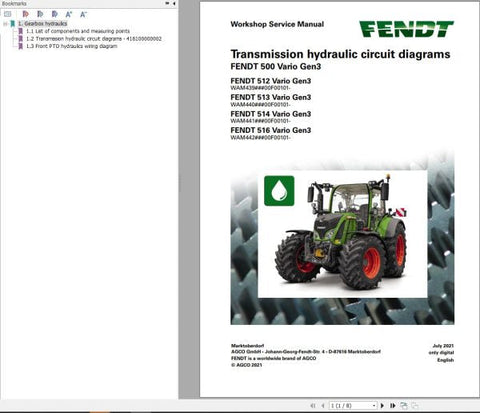The image size is (480, 413).
Task: Increase bookmark text size (A+)
Action: pyautogui.click(x=69, y=14)
